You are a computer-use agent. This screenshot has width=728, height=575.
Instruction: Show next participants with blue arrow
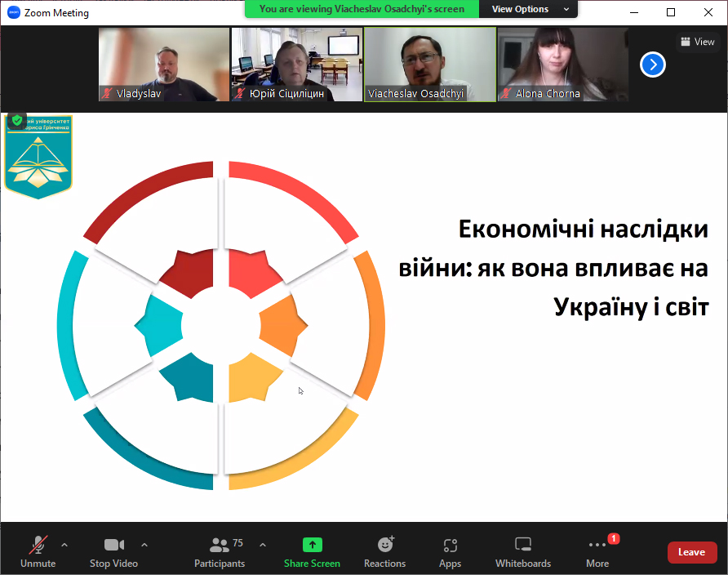(x=653, y=65)
